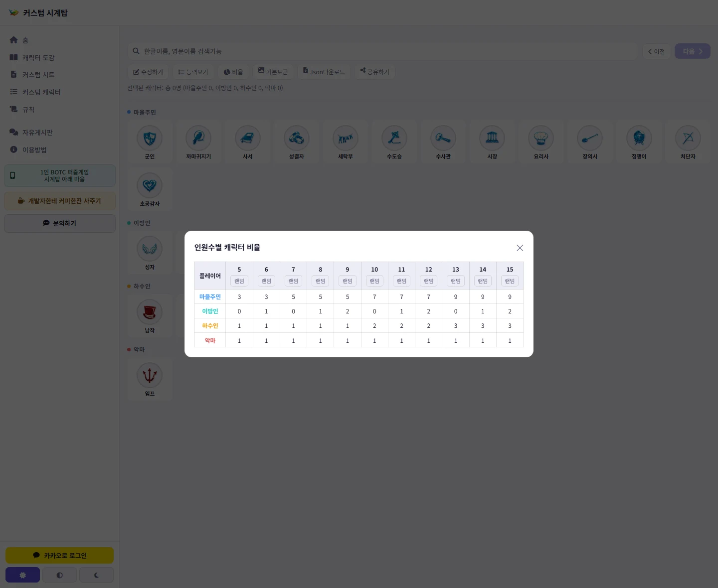This screenshot has width=718, height=588.
Task: Click 카카오로 로그인 login button
Action: coord(60,556)
